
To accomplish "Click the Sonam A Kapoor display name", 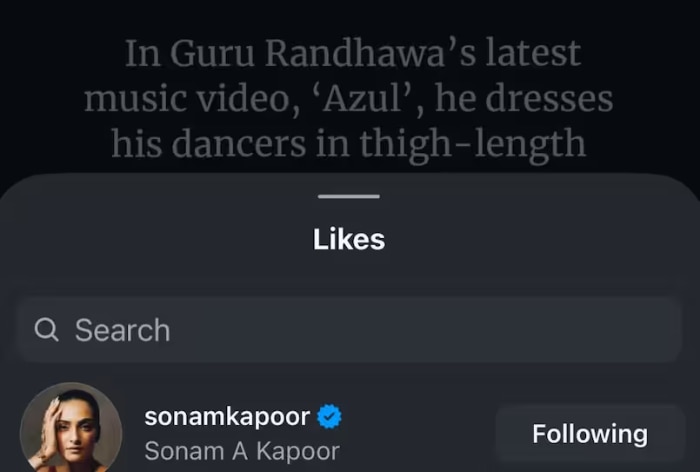I will [x=242, y=451].
